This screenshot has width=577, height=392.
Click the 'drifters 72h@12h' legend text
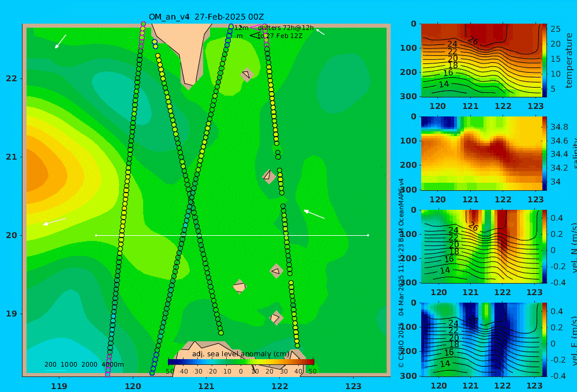286,28
